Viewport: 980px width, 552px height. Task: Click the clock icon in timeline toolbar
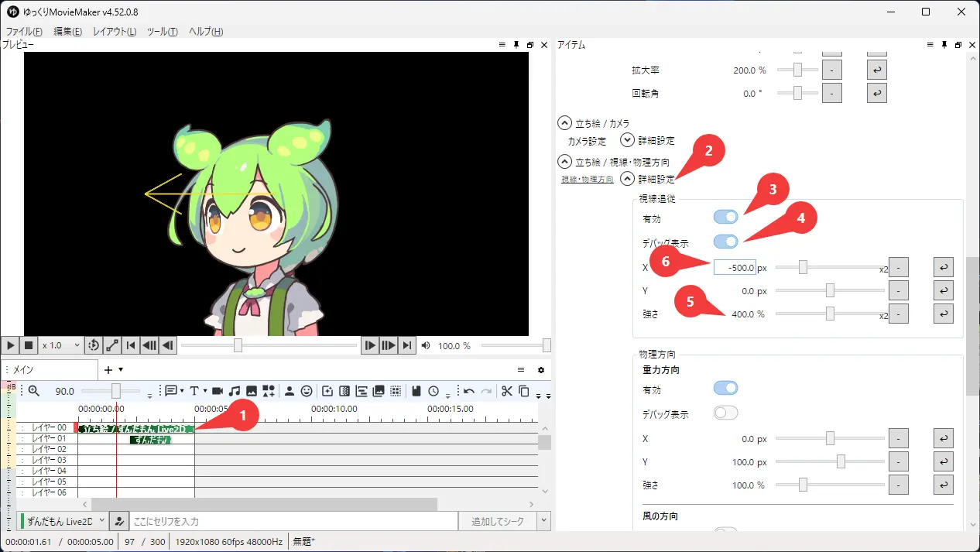point(433,391)
